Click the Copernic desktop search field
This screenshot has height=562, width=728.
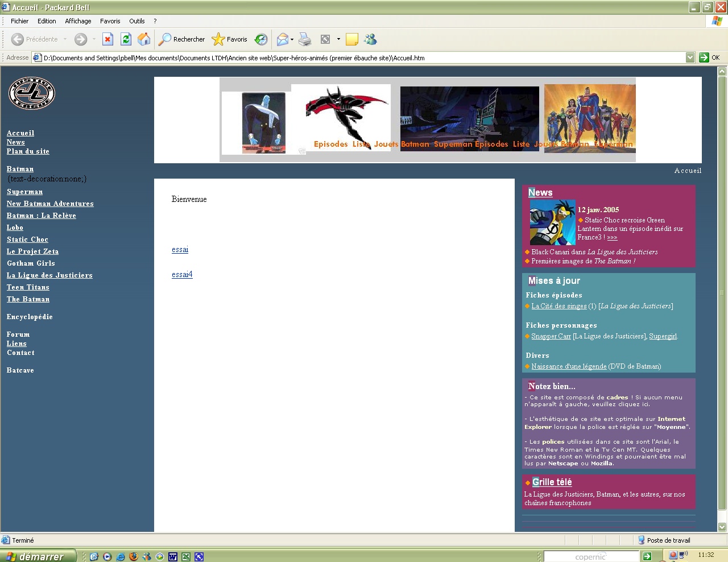(590, 556)
